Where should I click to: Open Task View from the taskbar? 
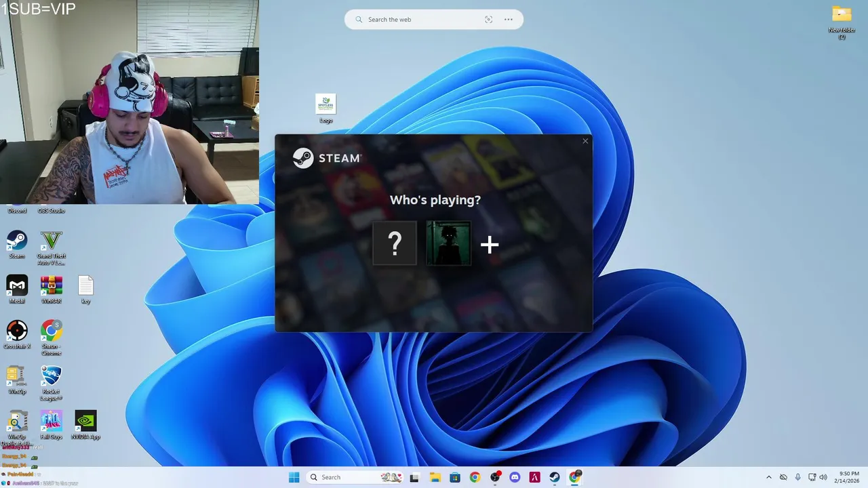414,477
